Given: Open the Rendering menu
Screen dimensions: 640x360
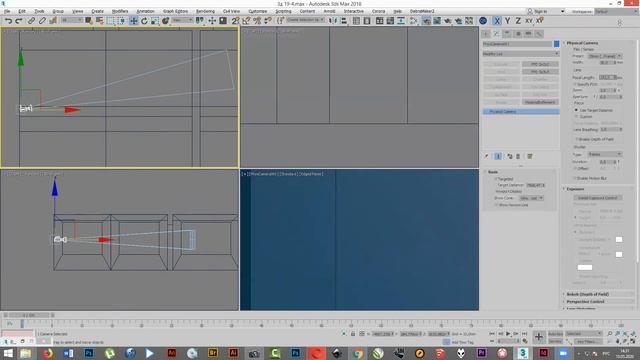Looking at the screenshot, I should [x=205, y=11].
